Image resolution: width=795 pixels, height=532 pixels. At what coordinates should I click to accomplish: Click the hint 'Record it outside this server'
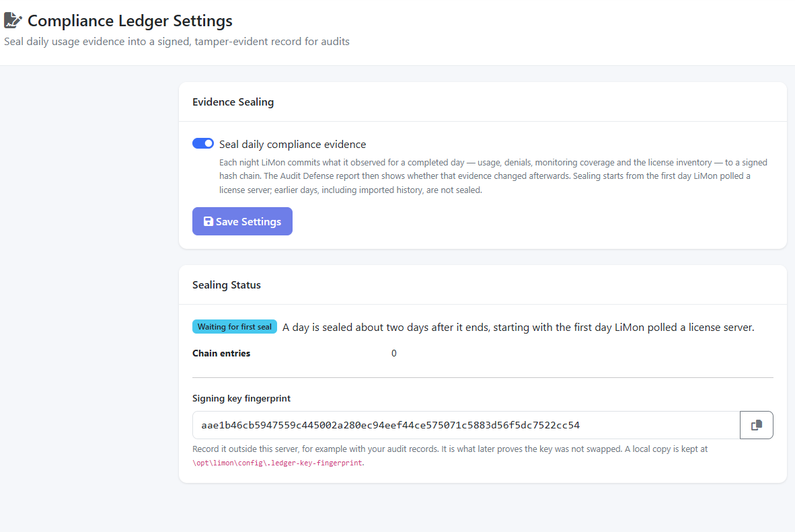click(450, 455)
